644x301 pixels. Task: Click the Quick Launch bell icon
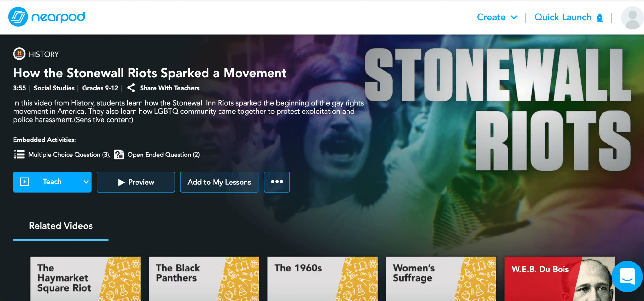point(599,18)
